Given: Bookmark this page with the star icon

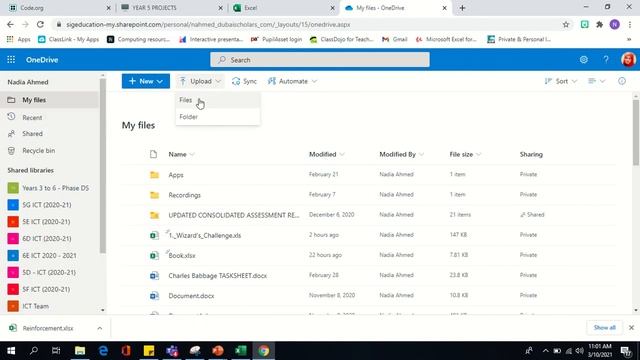Looking at the screenshot, I should (566, 24).
